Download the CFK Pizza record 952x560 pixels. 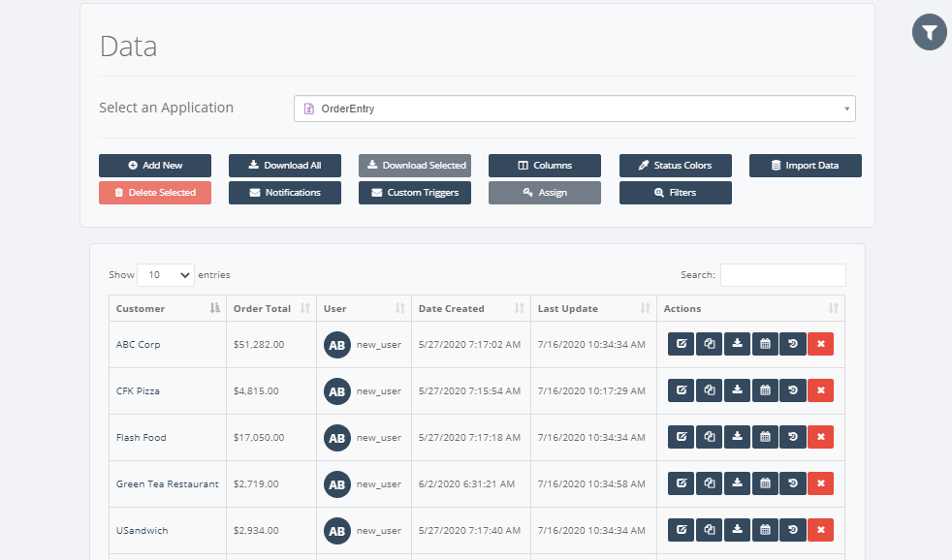pyautogui.click(x=737, y=390)
